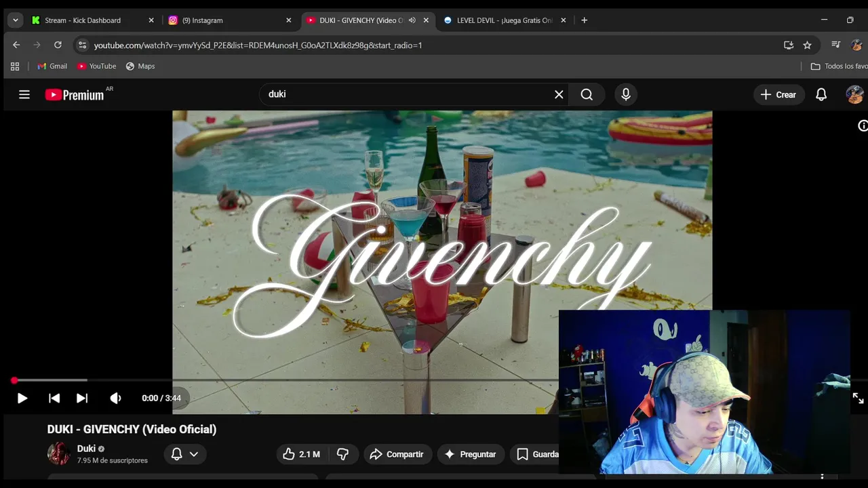Image resolution: width=868 pixels, height=488 pixels.
Task: Click the 0:00 / 3:44 time display
Action: (161, 398)
